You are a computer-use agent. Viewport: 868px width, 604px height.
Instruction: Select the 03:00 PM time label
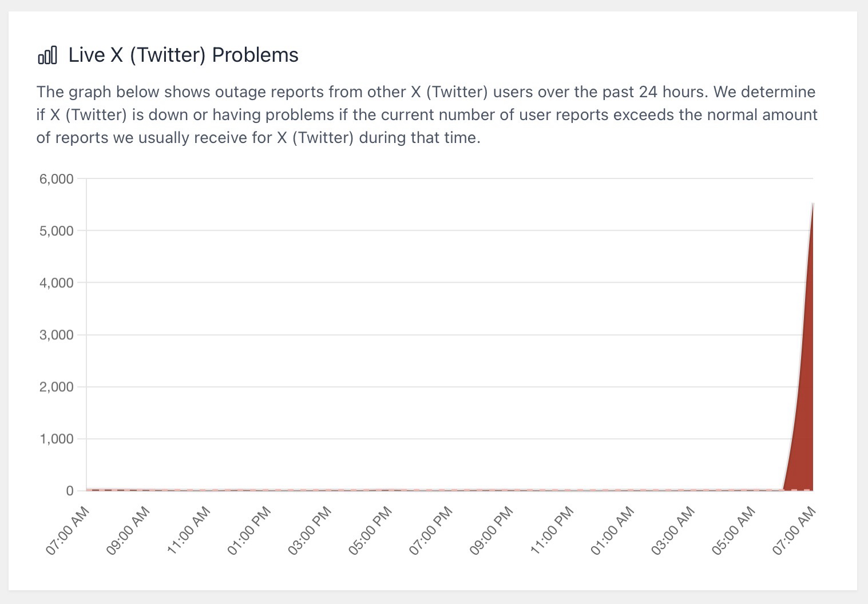click(x=310, y=530)
